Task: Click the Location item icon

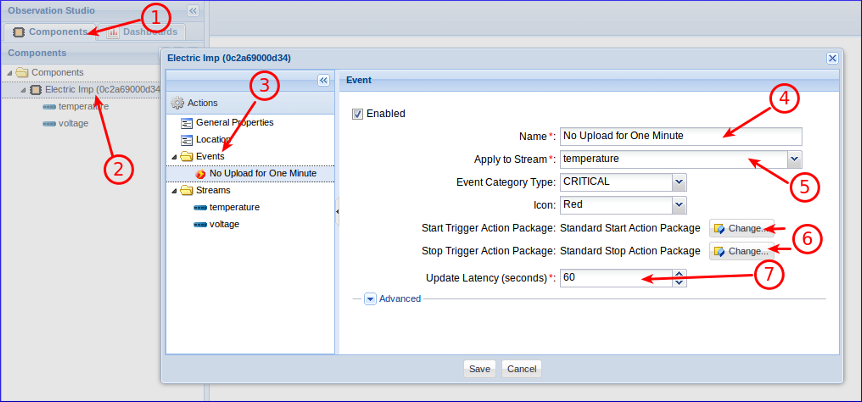Action: tap(187, 140)
